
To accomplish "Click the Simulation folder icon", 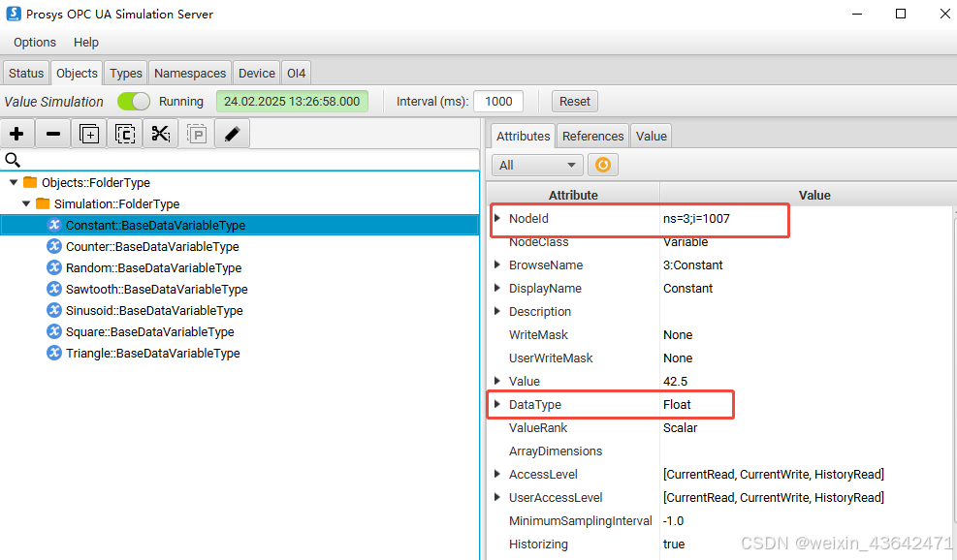I will (43, 203).
